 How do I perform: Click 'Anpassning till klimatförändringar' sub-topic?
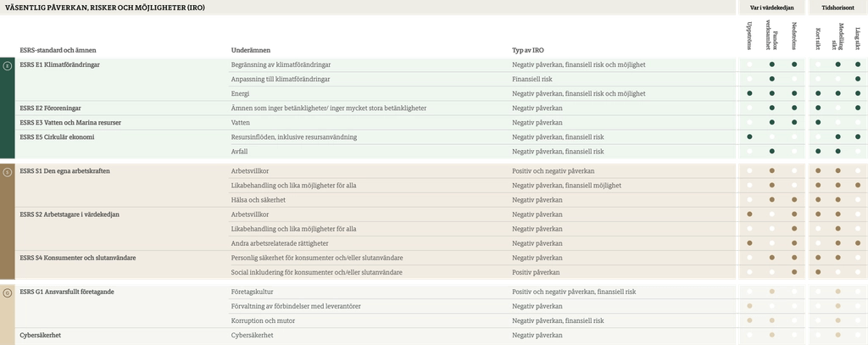pyautogui.click(x=281, y=79)
